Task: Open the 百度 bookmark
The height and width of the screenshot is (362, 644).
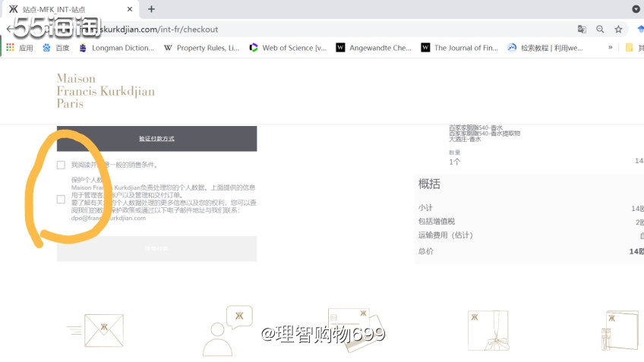Action: point(56,48)
